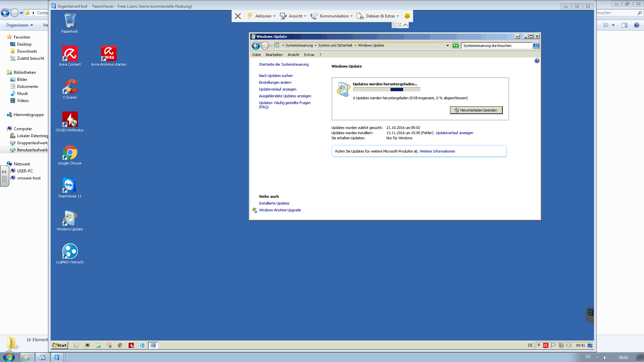
Task: Refresh the Windows Update address bar
Action: click(455, 46)
